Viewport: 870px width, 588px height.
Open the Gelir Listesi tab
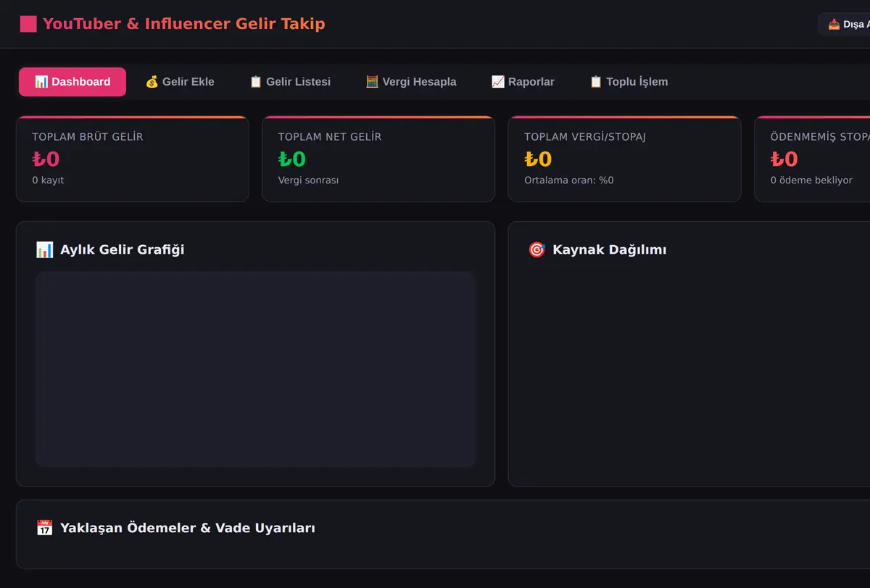click(x=290, y=82)
